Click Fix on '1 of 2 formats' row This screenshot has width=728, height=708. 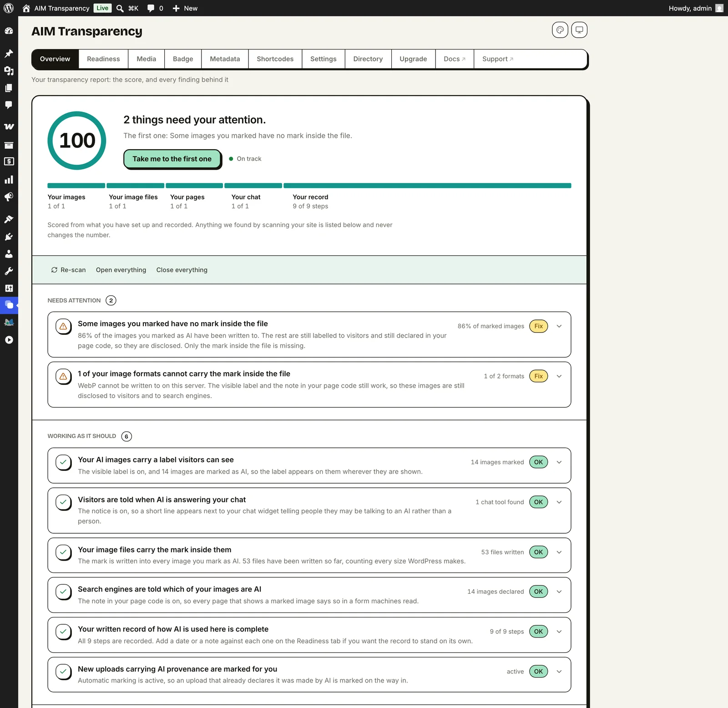click(539, 376)
